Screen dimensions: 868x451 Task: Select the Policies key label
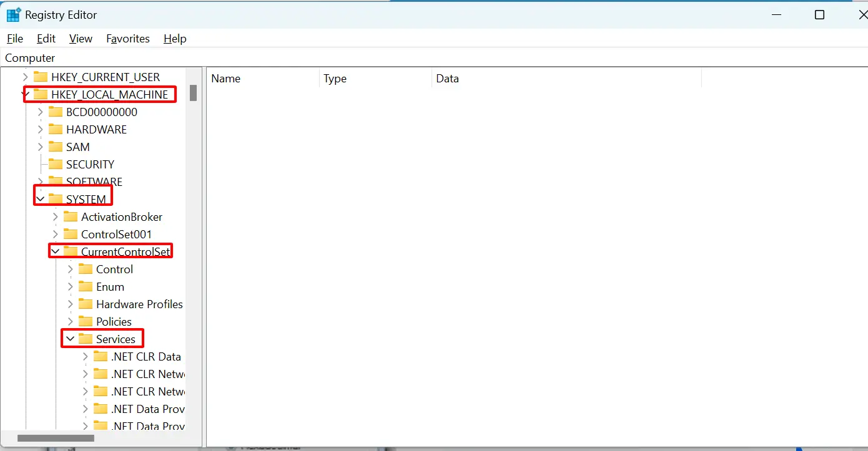pyautogui.click(x=114, y=321)
